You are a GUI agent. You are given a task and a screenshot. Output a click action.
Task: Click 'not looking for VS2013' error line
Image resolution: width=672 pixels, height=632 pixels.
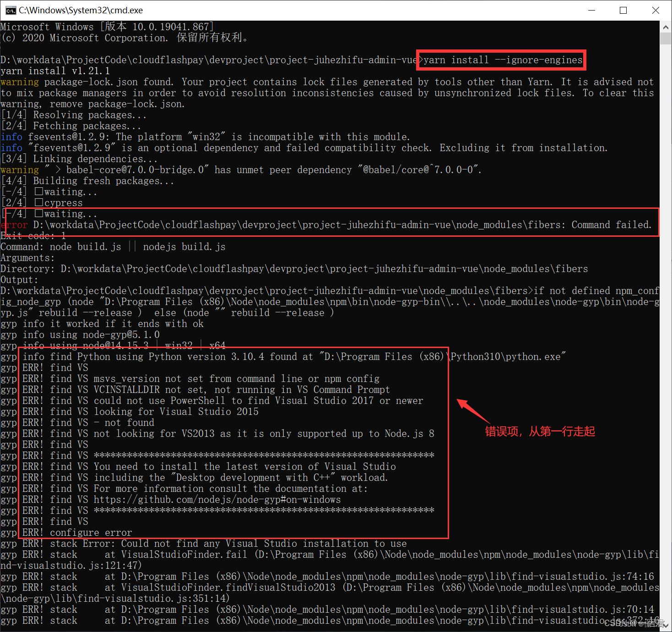pos(217,434)
